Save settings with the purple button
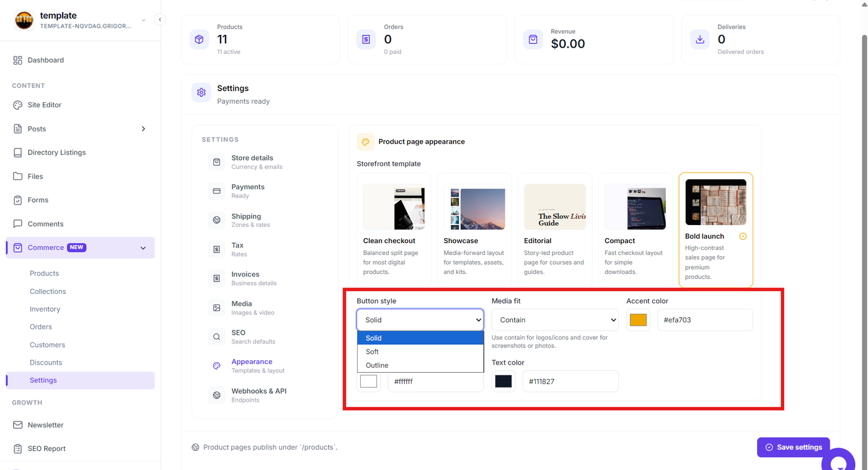 coord(794,447)
